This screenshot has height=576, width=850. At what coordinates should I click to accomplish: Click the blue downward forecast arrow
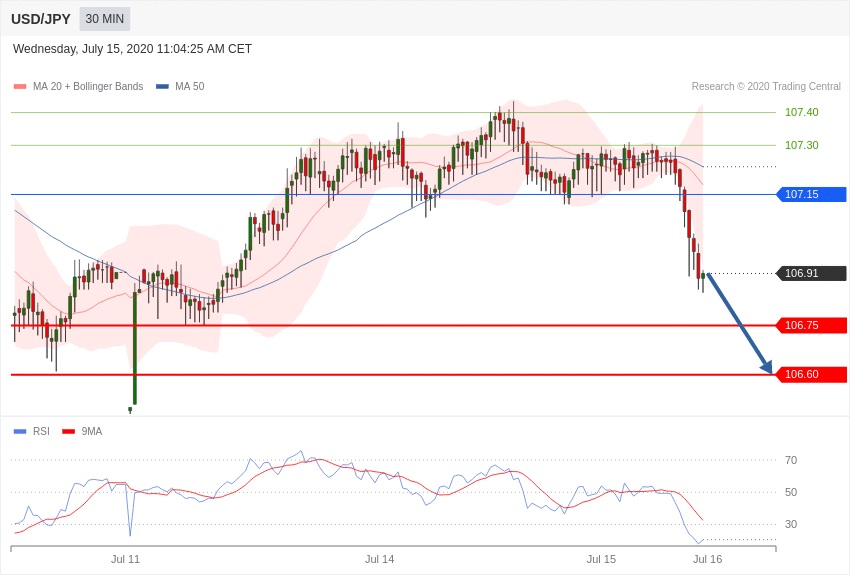[740, 324]
